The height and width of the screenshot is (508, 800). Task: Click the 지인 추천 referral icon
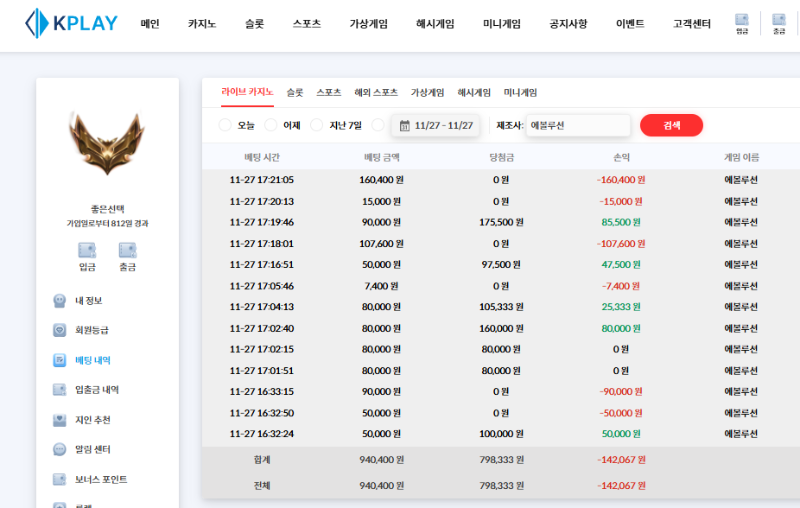[x=58, y=420]
